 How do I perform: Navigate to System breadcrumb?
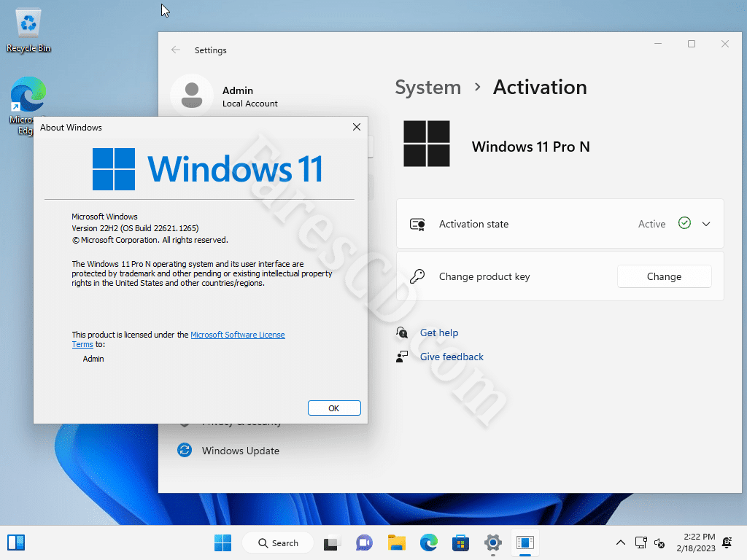tap(427, 87)
